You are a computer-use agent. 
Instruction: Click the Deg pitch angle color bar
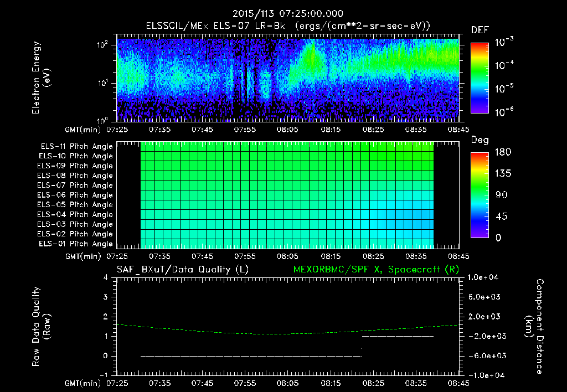click(x=480, y=195)
